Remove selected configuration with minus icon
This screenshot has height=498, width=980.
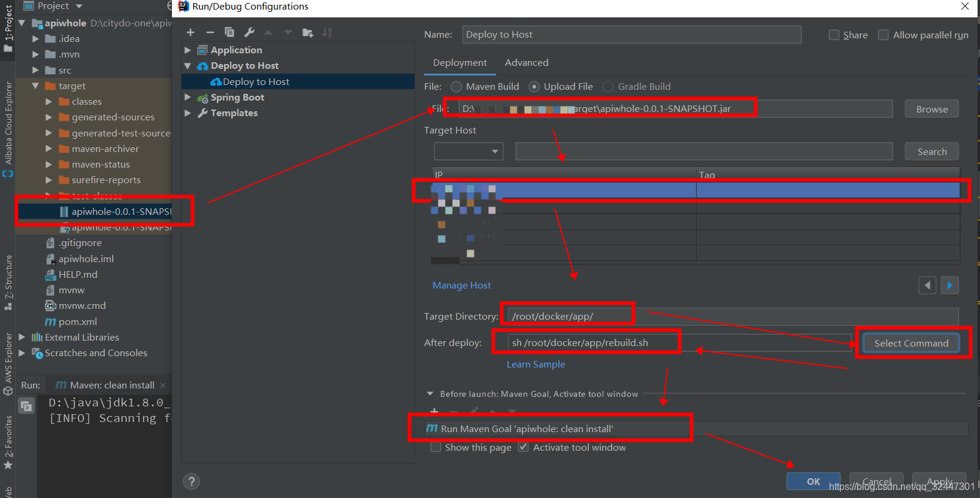[210, 32]
